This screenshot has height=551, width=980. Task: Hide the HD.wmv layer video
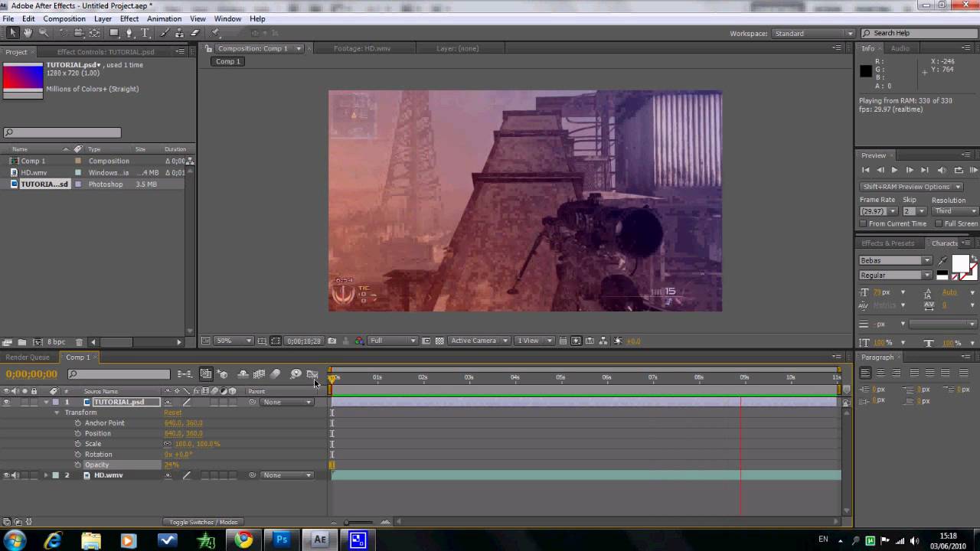(6, 475)
